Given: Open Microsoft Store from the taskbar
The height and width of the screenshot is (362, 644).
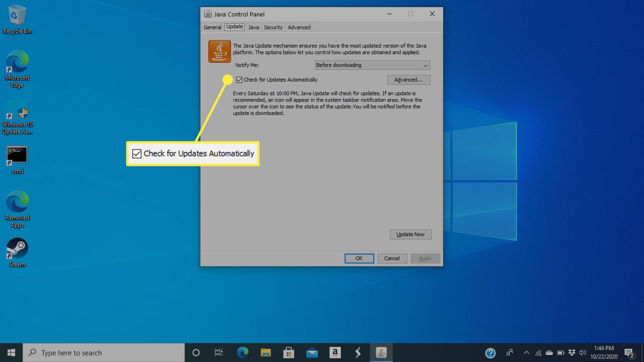Looking at the screenshot, I should (289, 353).
